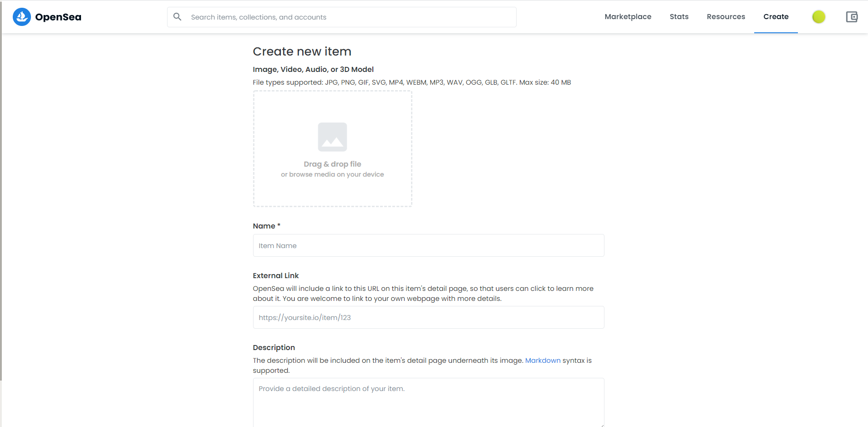Click the OpenSea wordmark text
The image size is (868, 427).
[58, 17]
